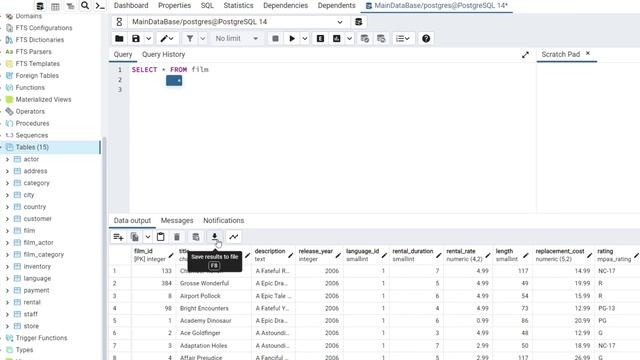Click the Delete rows trash icon
The width and height of the screenshot is (640, 360).
(x=177, y=237)
